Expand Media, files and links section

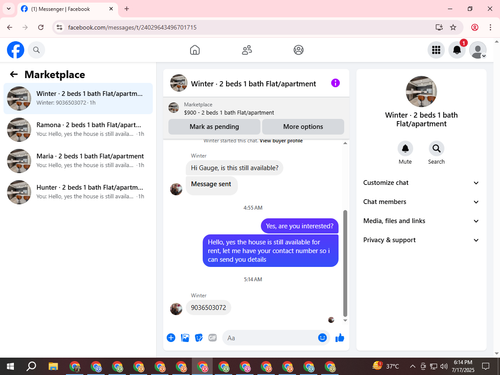421,221
